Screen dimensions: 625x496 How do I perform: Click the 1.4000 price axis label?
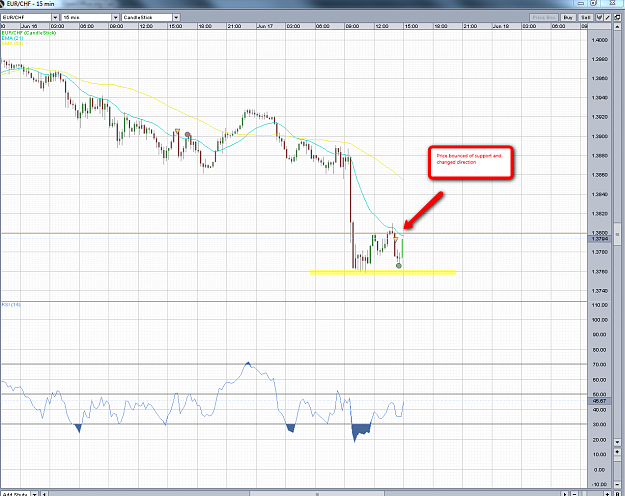coord(599,40)
